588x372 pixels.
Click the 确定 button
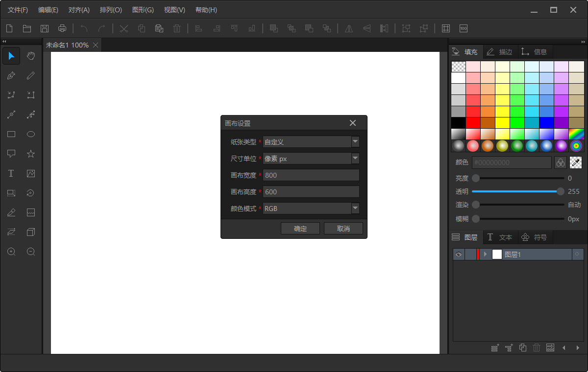point(300,229)
